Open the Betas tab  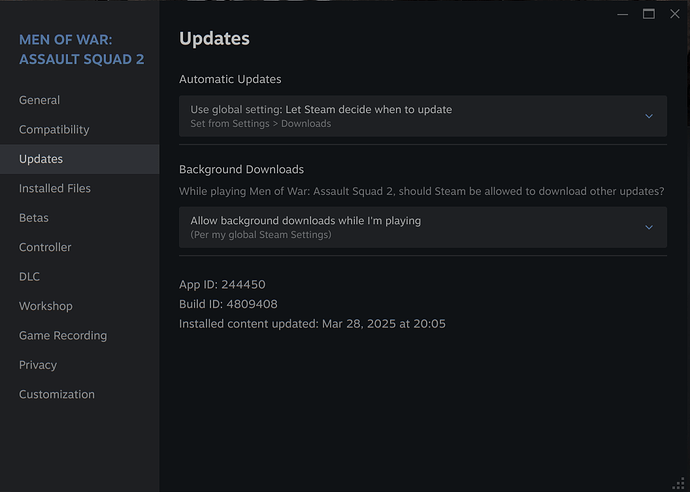coord(34,218)
